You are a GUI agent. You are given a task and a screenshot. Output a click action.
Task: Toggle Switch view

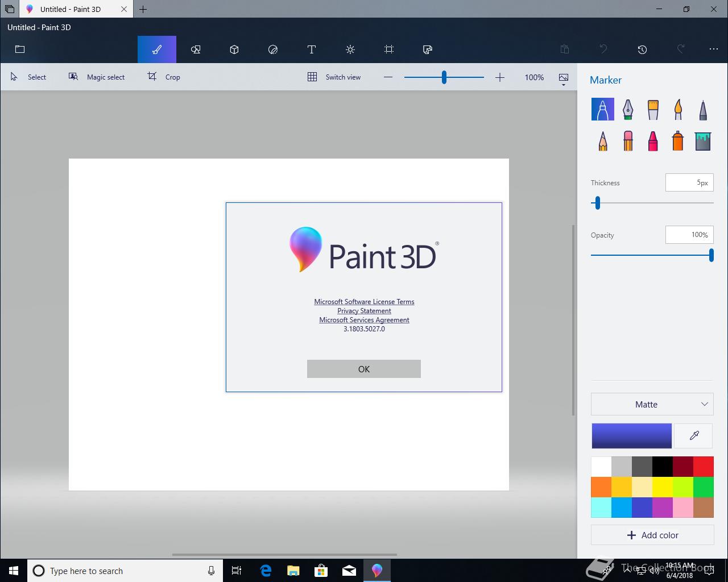pyautogui.click(x=334, y=77)
